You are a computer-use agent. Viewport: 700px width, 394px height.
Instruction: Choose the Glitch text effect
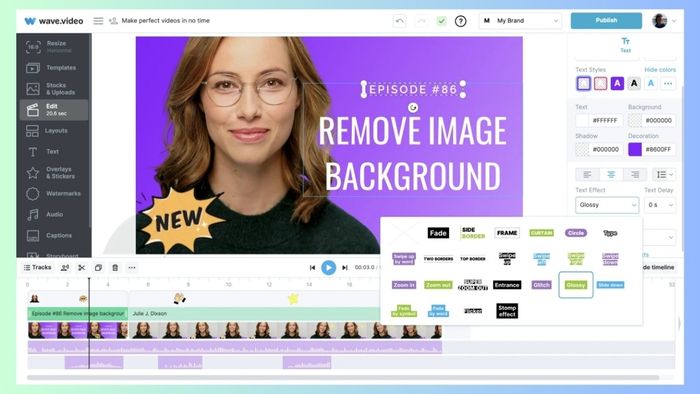click(541, 285)
